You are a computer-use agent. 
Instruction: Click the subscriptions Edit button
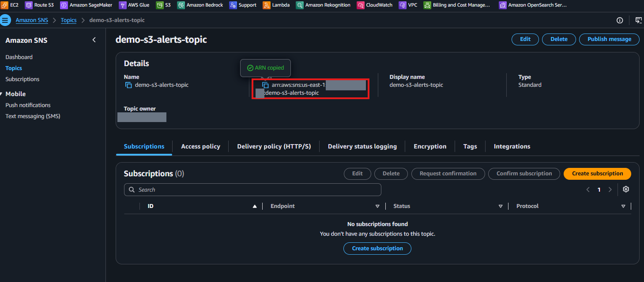(x=358, y=174)
